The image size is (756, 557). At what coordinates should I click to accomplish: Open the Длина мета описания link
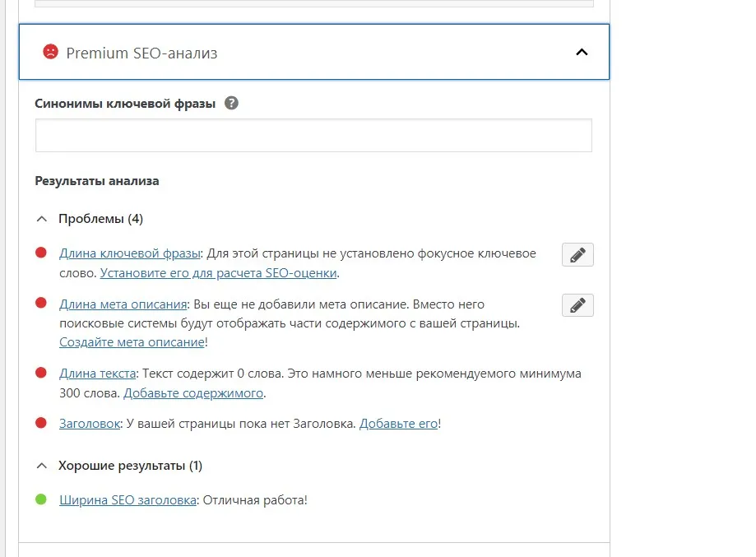(x=123, y=304)
